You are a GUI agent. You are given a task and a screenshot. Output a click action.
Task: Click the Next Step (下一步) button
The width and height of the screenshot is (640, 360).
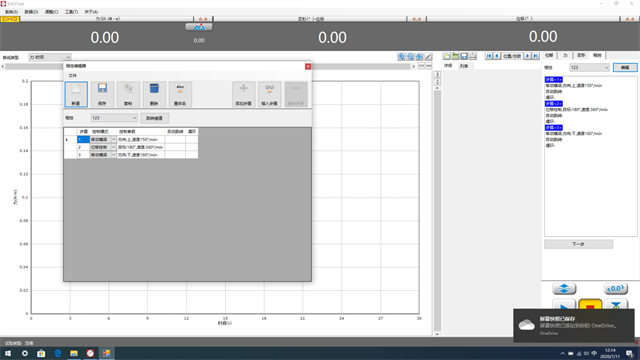[x=578, y=244]
